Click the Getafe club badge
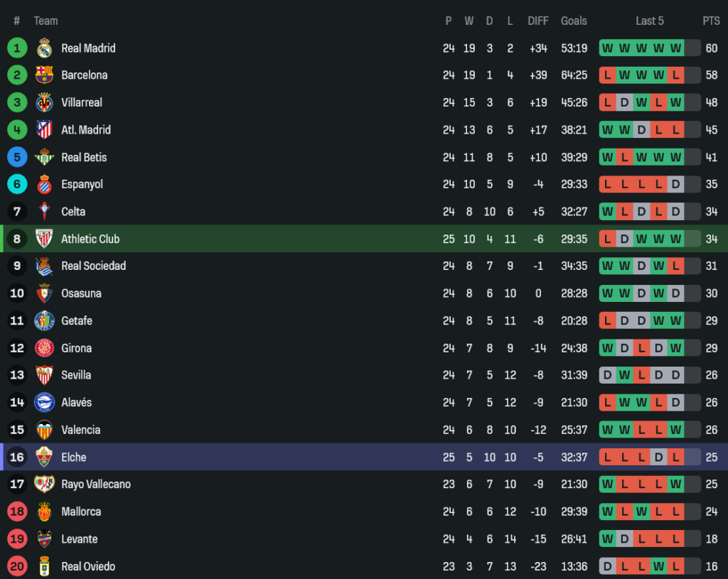The height and width of the screenshot is (579, 728). pyautogui.click(x=44, y=321)
